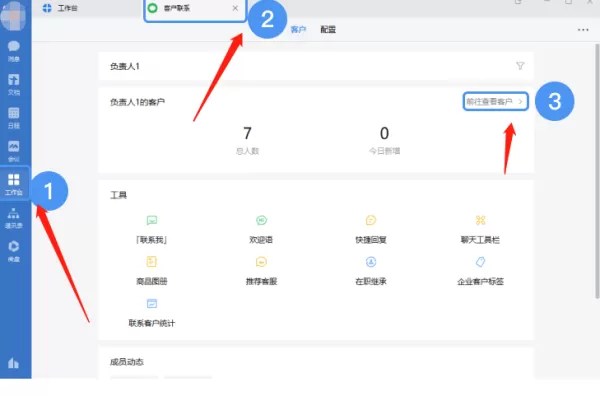Click 前往查看客户 button
This screenshot has height=396, width=600.
[496, 101]
